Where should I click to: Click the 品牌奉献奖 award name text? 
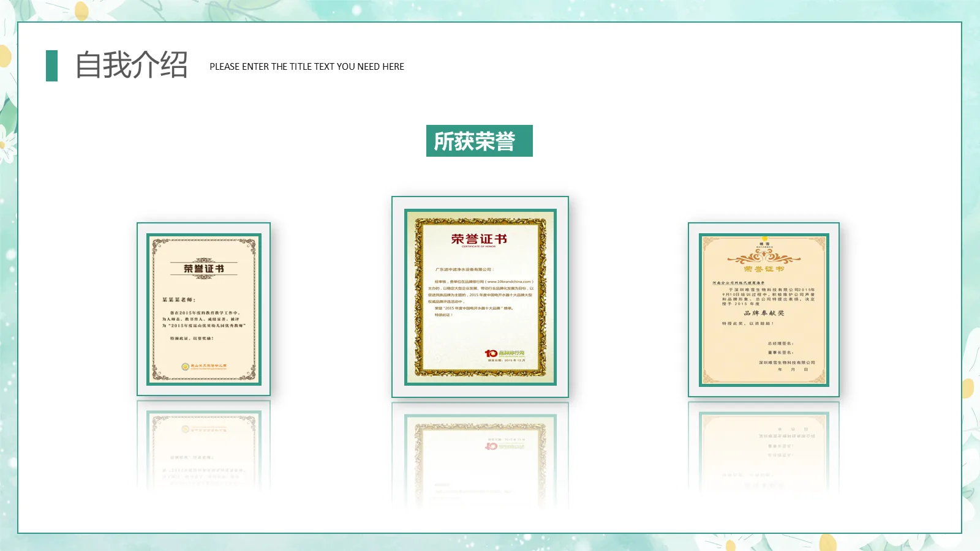tap(763, 313)
